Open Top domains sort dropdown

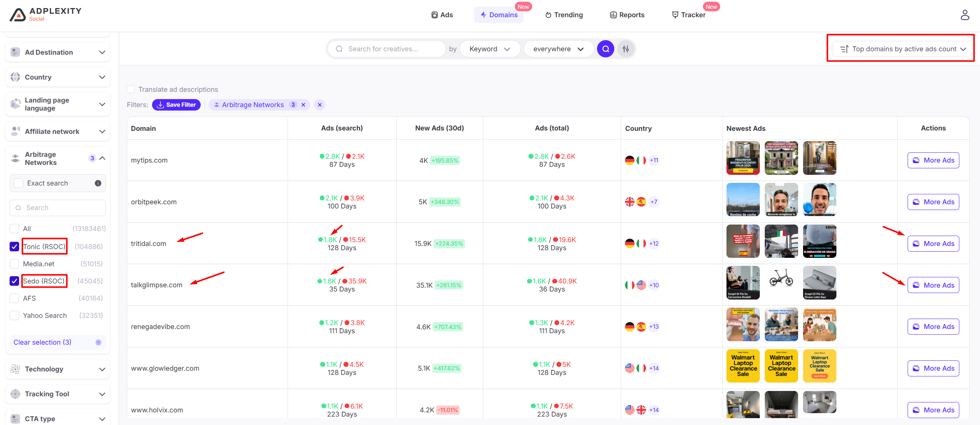coord(903,49)
